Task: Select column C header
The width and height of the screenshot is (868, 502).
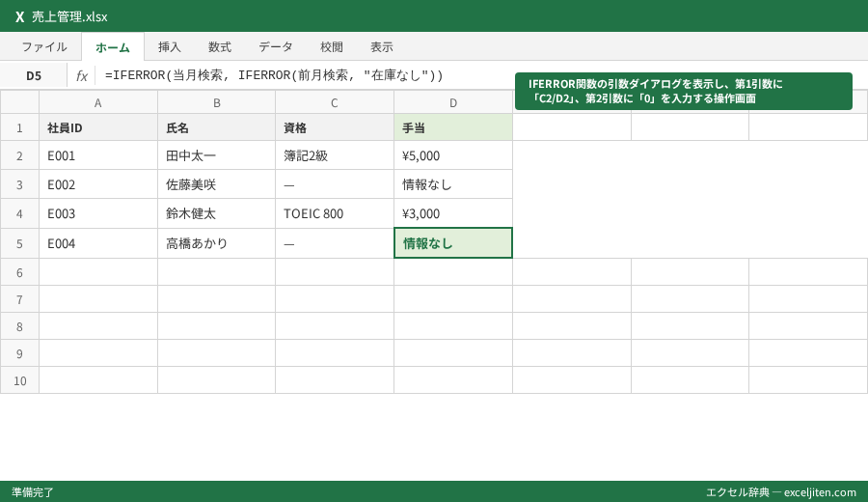Action: 335,102
